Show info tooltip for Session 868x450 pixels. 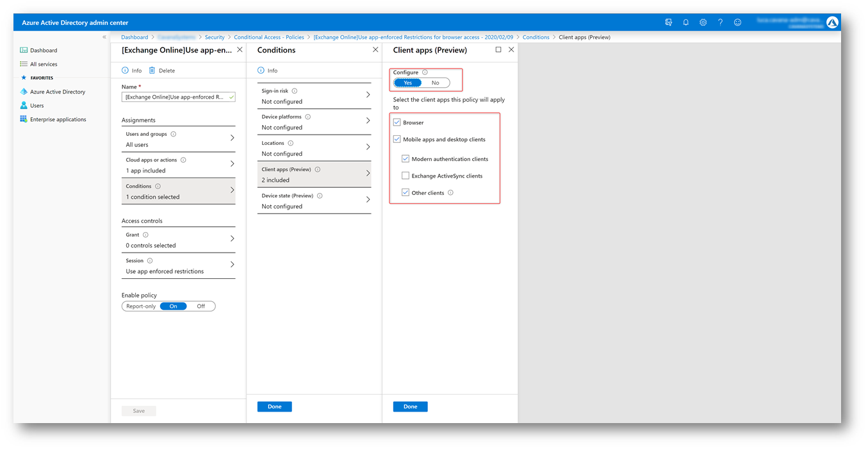click(x=150, y=261)
